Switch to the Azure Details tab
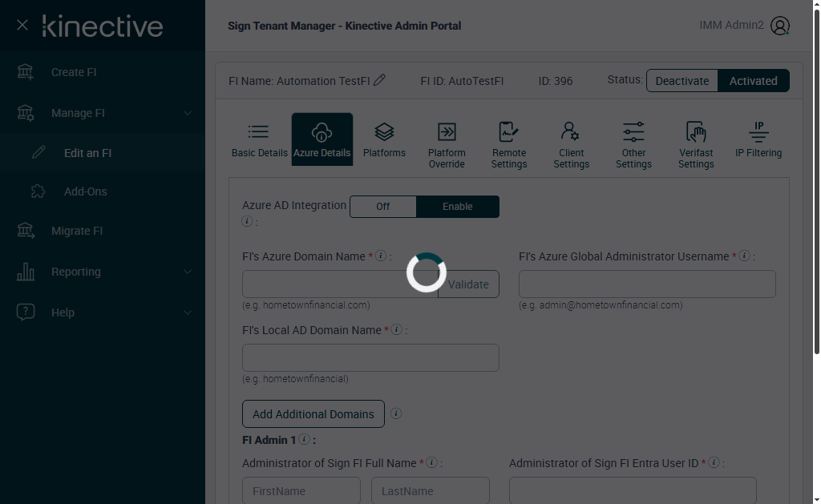Viewport: 821px width, 504px height. click(x=322, y=139)
